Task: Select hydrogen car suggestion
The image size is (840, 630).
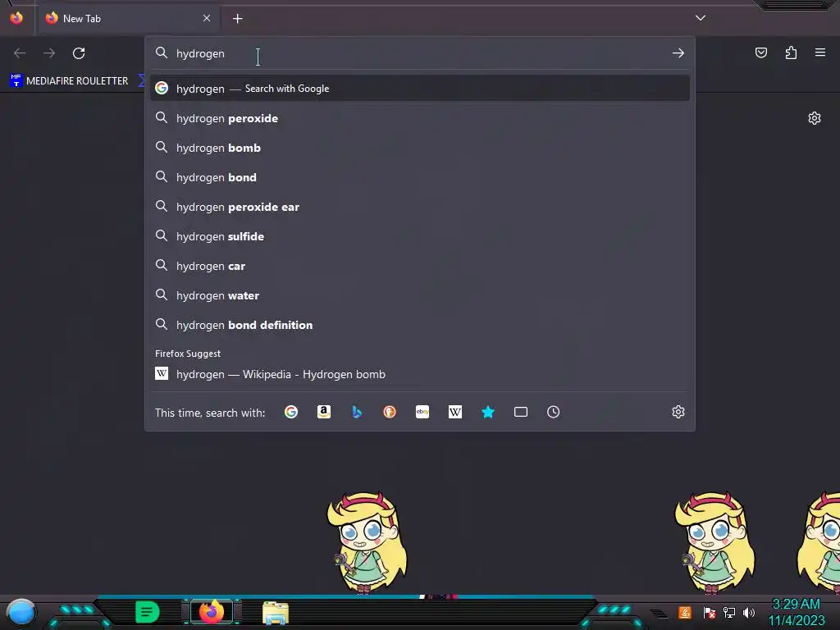Action: (x=420, y=266)
